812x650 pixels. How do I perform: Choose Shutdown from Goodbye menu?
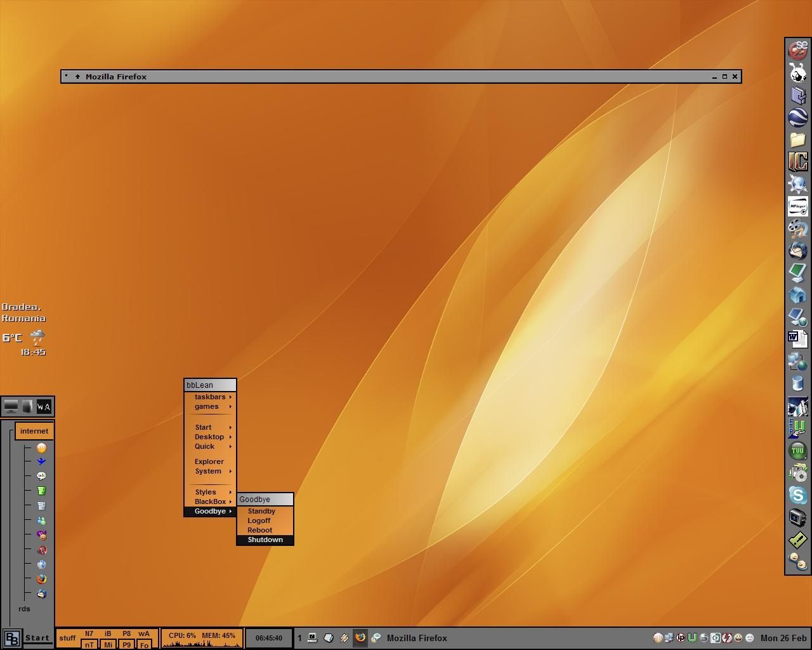pyautogui.click(x=265, y=540)
